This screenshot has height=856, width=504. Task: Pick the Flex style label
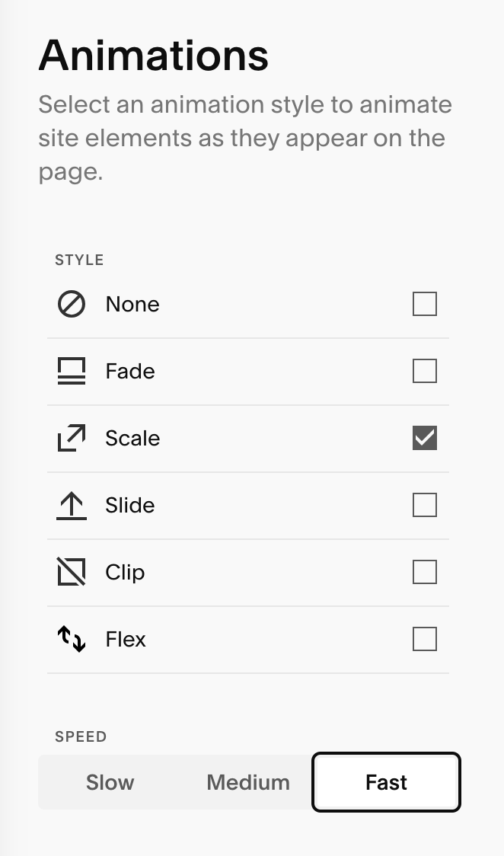click(x=126, y=639)
